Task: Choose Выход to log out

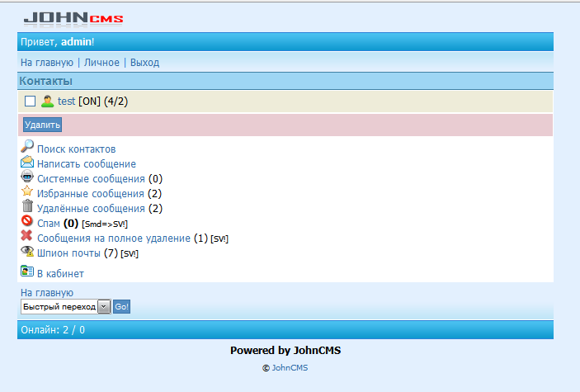Action: click(144, 63)
